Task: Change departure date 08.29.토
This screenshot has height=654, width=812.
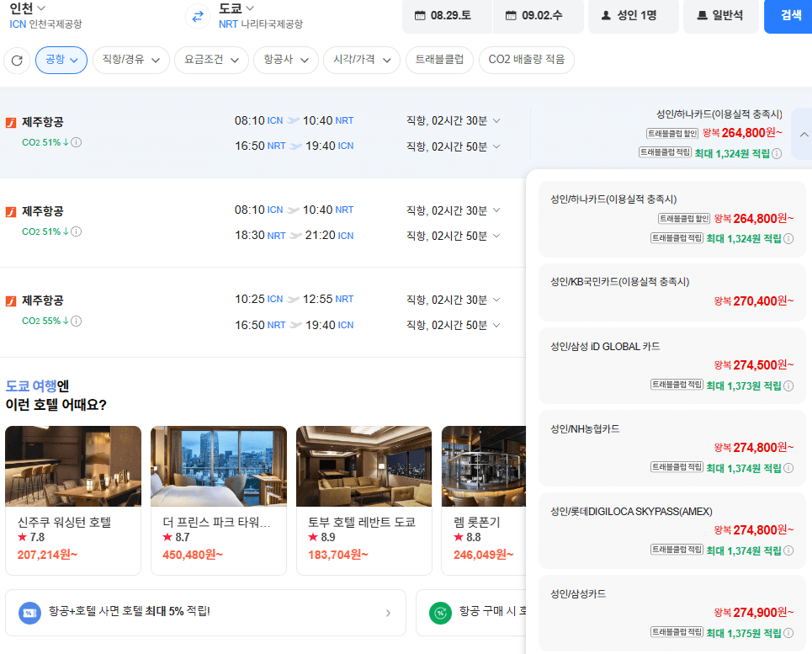Action: pyautogui.click(x=447, y=16)
